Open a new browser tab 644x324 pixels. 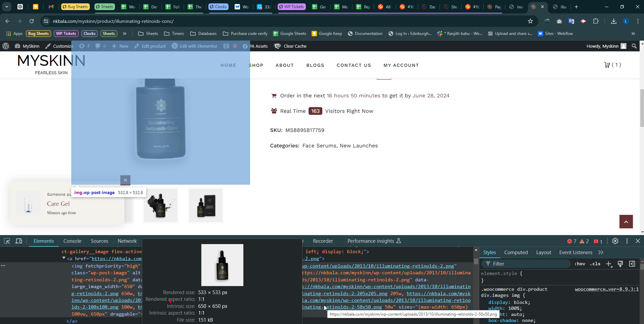coord(576,7)
